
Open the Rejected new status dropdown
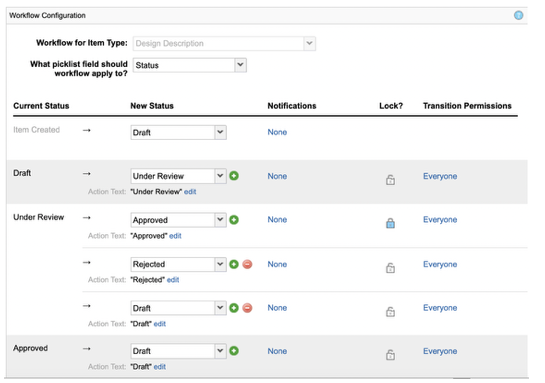(x=179, y=264)
